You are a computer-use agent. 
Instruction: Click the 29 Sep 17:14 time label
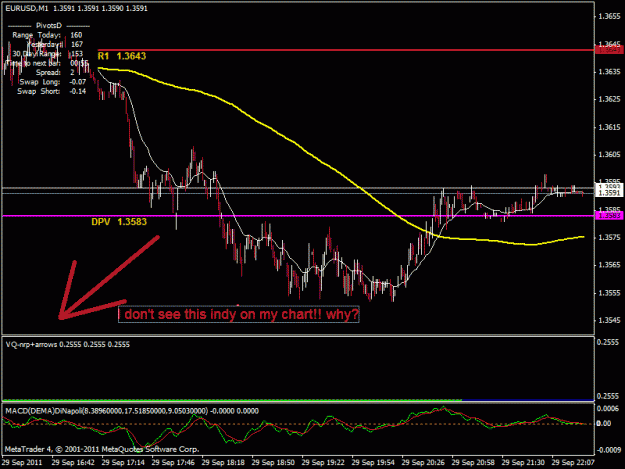(x=123, y=463)
